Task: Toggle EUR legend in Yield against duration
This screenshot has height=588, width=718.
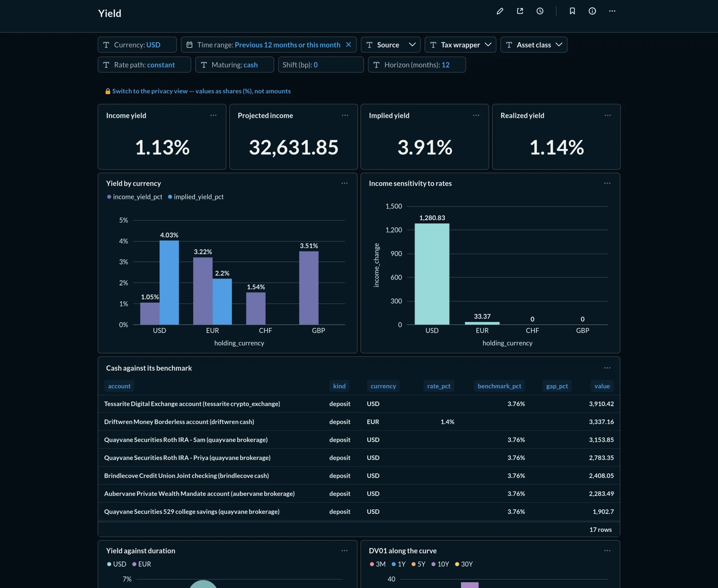Action: click(x=141, y=564)
